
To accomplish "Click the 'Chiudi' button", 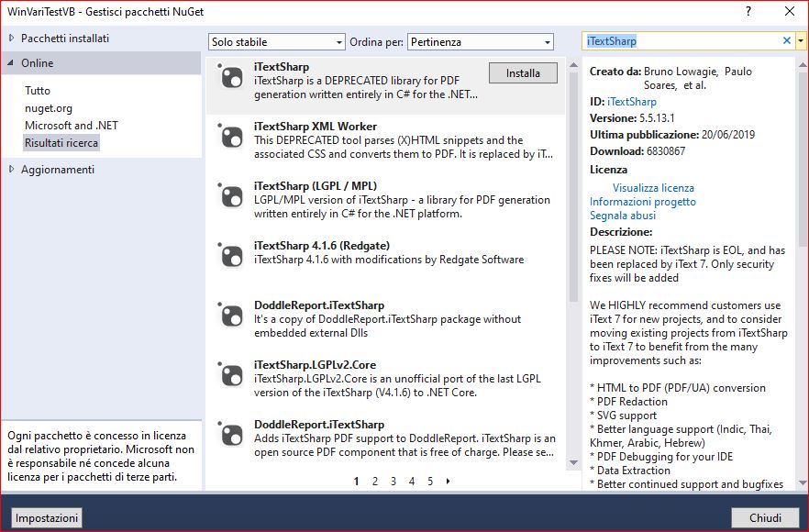I will [x=765, y=517].
